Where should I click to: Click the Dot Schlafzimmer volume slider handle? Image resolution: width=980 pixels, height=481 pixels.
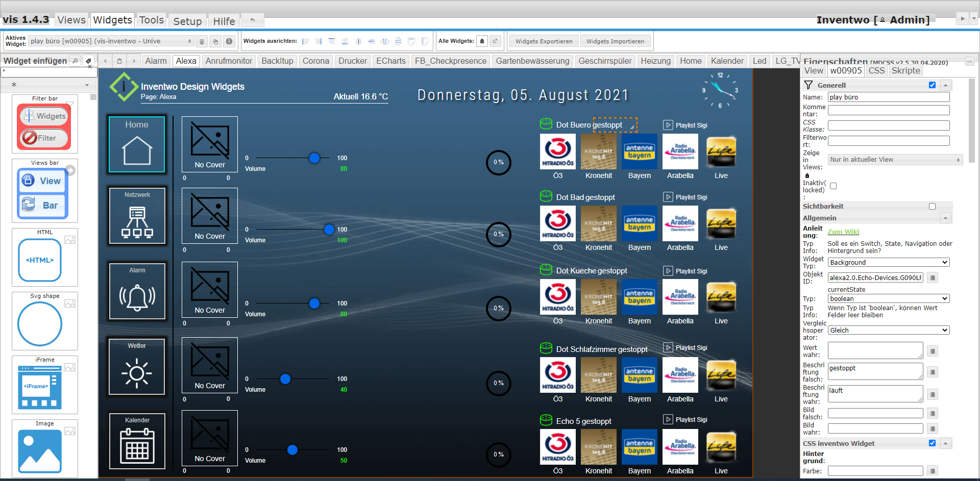285,379
